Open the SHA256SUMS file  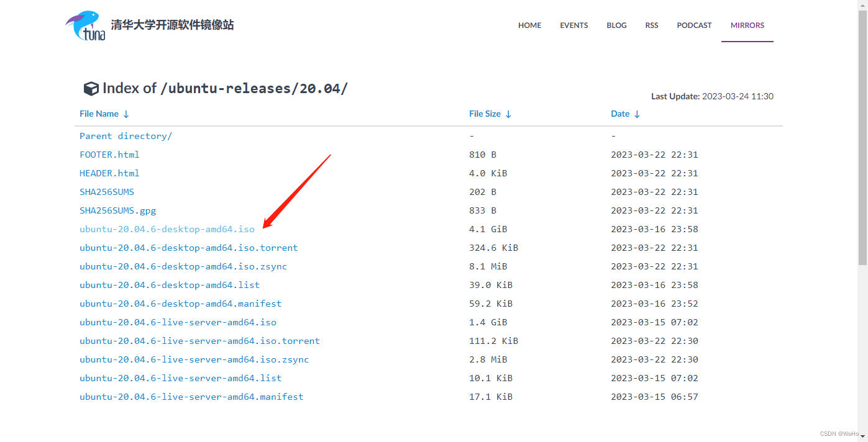click(x=107, y=192)
